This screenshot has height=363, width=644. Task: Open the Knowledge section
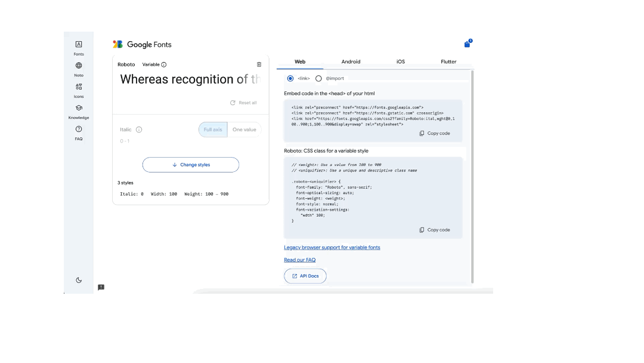79,109
